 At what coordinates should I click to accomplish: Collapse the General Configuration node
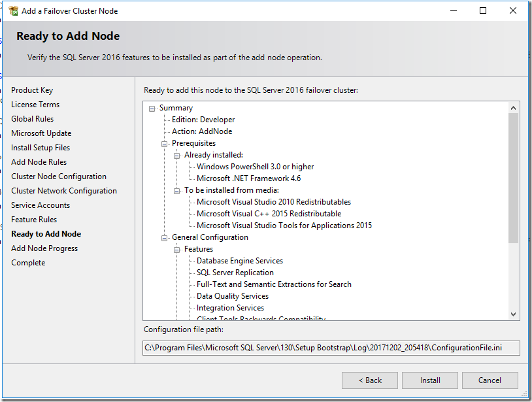tap(165, 238)
